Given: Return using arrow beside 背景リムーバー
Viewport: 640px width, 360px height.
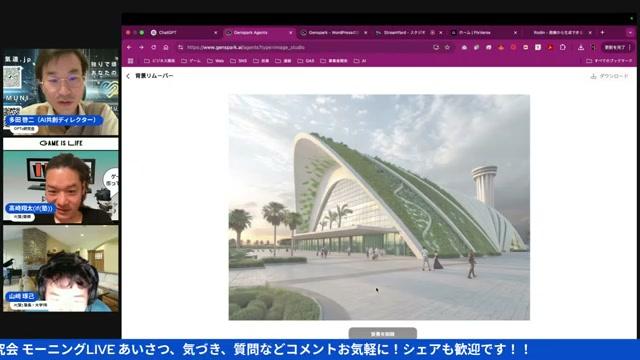Looking at the screenshot, I should [x=128, y=76].
